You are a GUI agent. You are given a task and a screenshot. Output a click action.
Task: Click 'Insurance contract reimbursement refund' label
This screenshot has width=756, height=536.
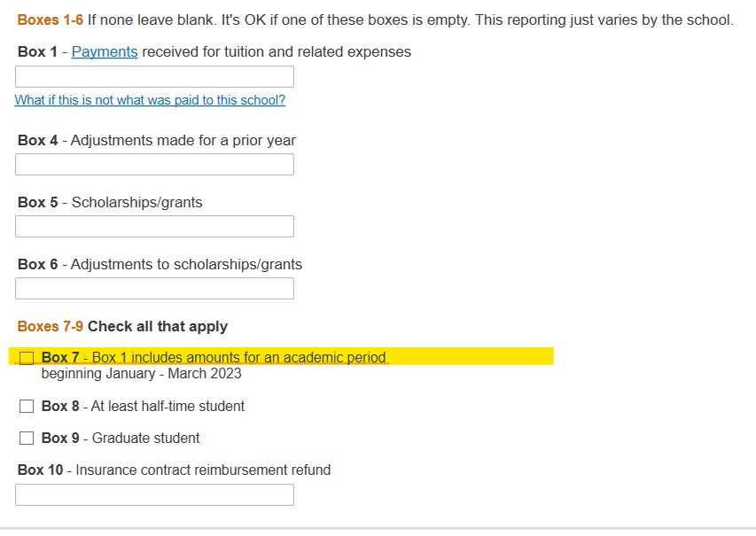(203, 470)
